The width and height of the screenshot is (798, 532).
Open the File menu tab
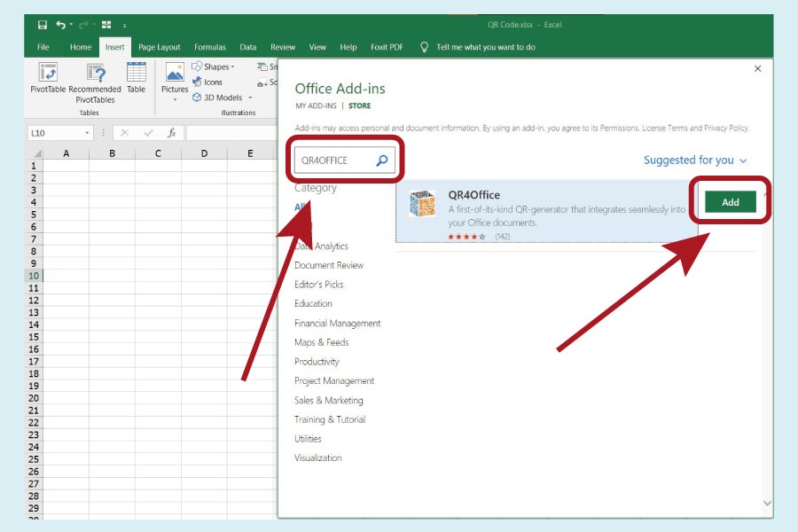coord(43,47)
